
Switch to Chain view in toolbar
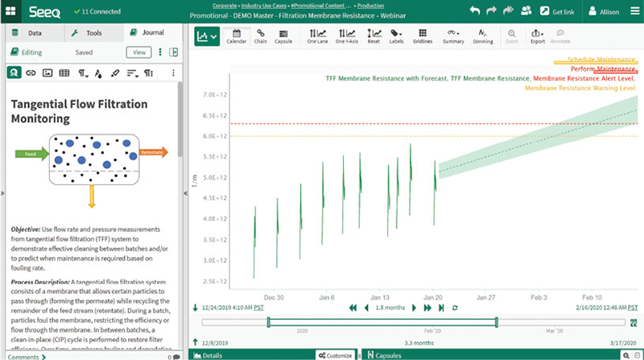pos(261,36)
